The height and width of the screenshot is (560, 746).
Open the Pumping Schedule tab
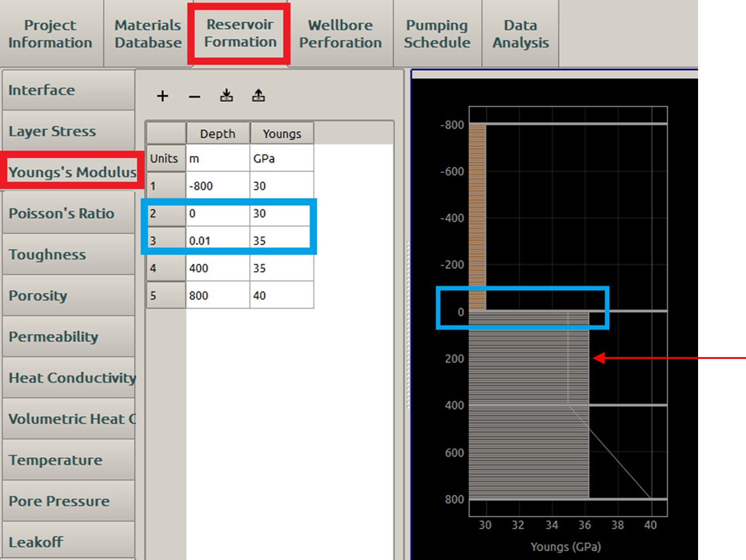pyautogui.click(x=437, y=34)
